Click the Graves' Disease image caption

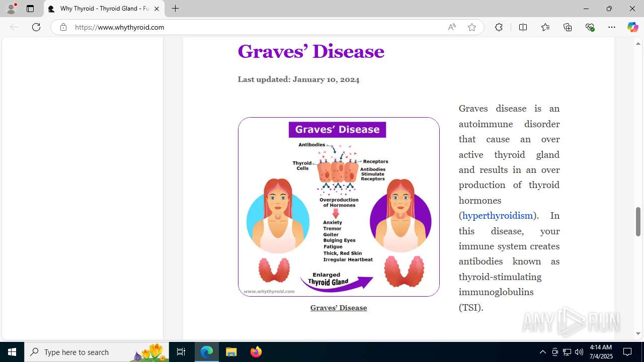339,308
